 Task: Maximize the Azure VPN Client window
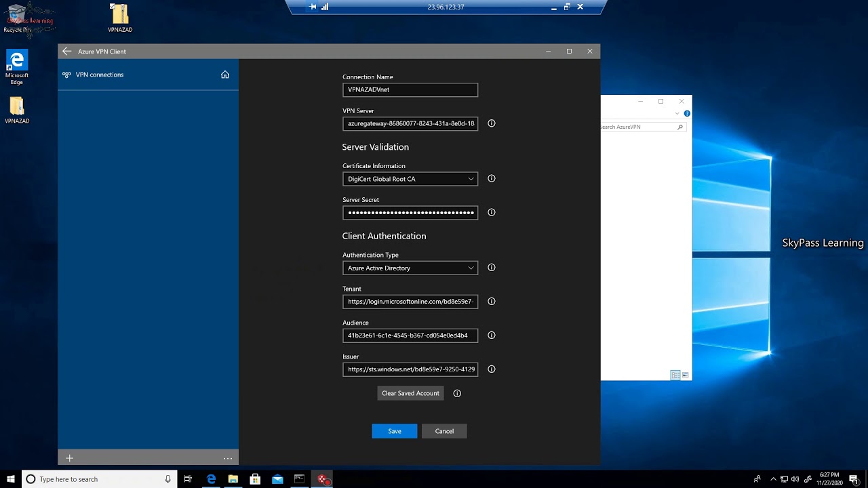click(x=569, y=52)
